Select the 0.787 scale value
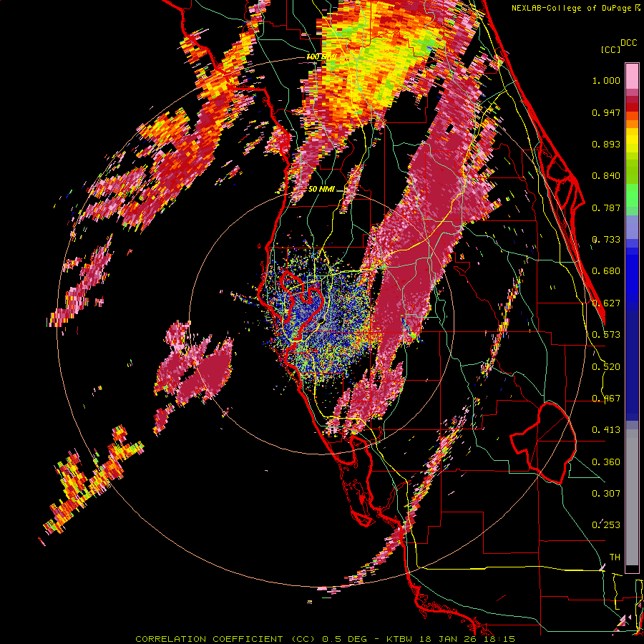 [606, 208]
